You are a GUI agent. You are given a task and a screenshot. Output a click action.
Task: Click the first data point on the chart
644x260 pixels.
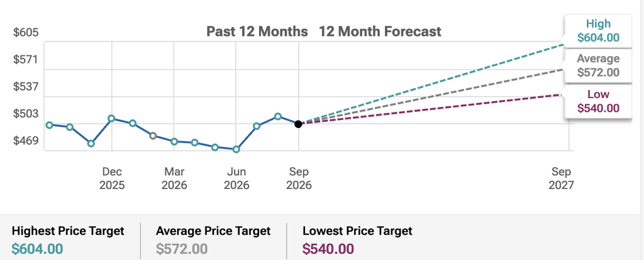click(x=49, y=125)
